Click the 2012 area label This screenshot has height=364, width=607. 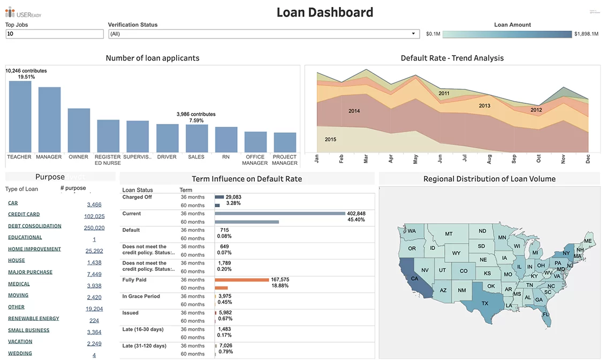(536, 110)
